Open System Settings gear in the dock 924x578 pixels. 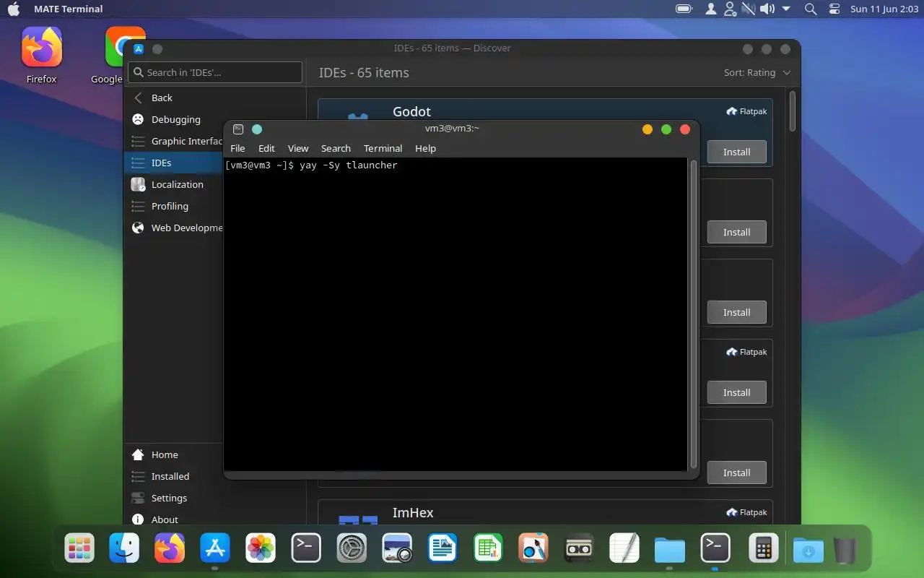(x=352, y=548)
